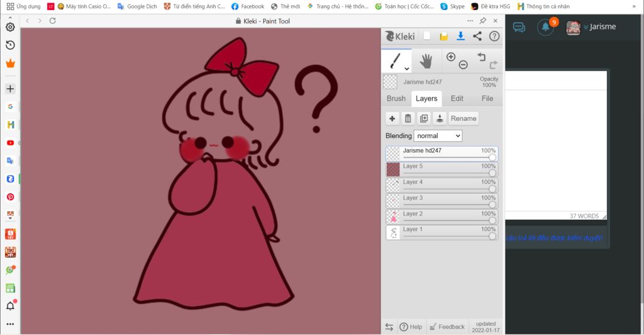Select Layer 5
644x335 pixels.
[441, 169]
